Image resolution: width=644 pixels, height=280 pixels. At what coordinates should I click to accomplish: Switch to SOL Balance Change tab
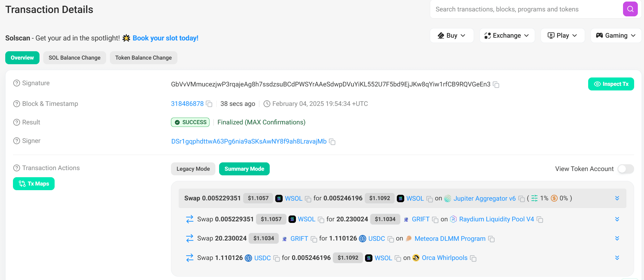coord(74,58)
